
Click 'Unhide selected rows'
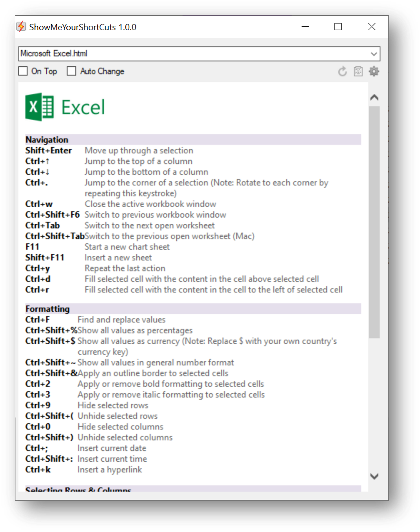pyautogui.click(x=117, y=416)
